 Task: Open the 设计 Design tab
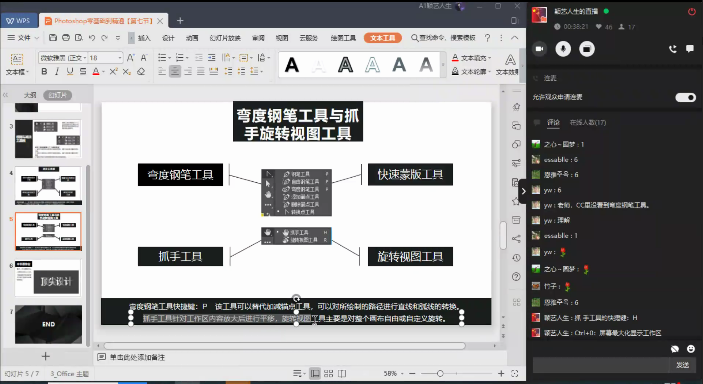pyautogui.click(x=168, y=38)
